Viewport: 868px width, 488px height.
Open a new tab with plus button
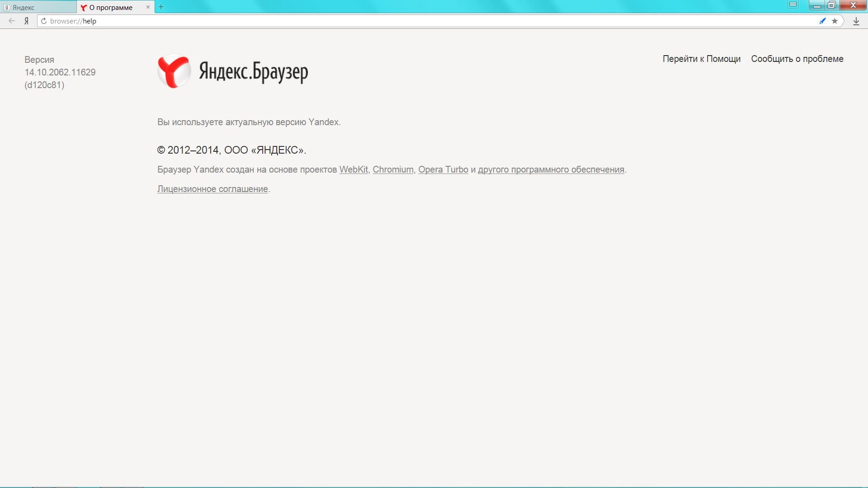click(161, 7)
